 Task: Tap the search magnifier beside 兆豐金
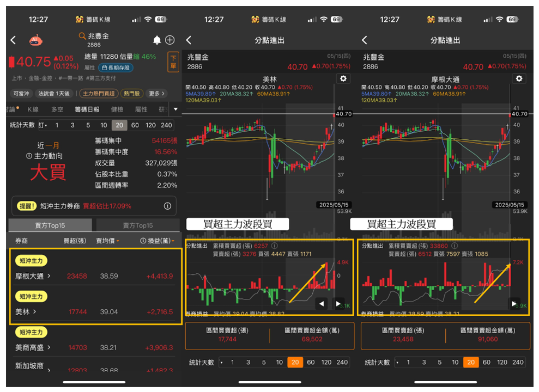tap(82, 36)
